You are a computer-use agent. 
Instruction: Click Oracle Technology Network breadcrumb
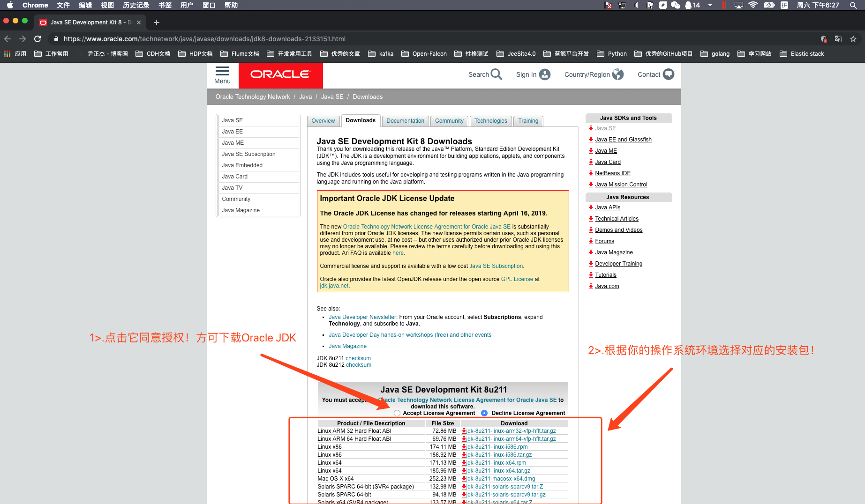(253, 97)
